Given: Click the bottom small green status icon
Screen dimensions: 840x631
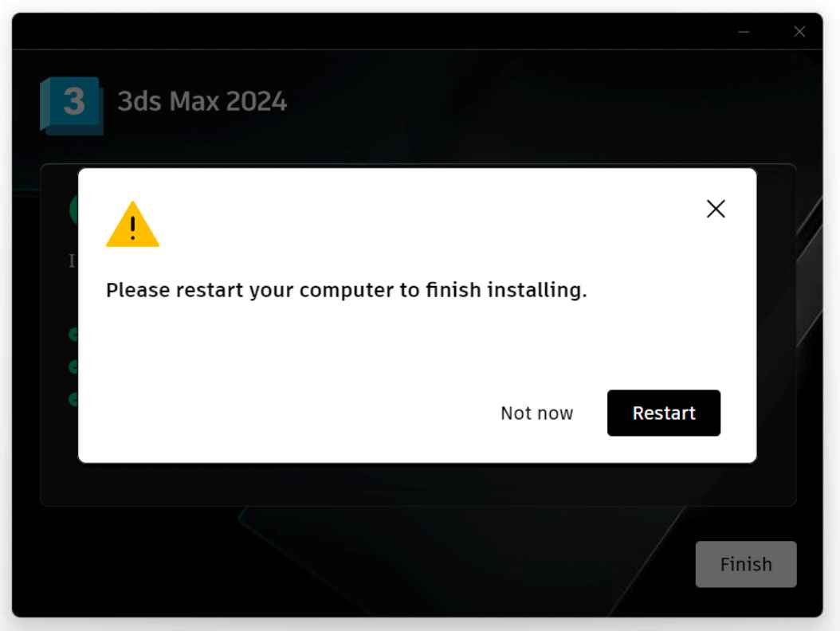Looking at the screenshot, I should click(73, 399).
